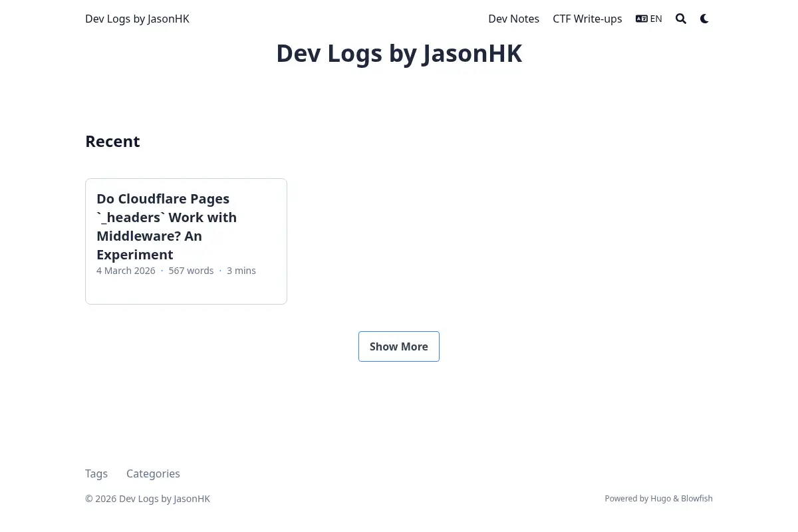This screenshot has width=798, height=532.
Task: Click the '4 March 2026' date text
Action: point(126,271)
